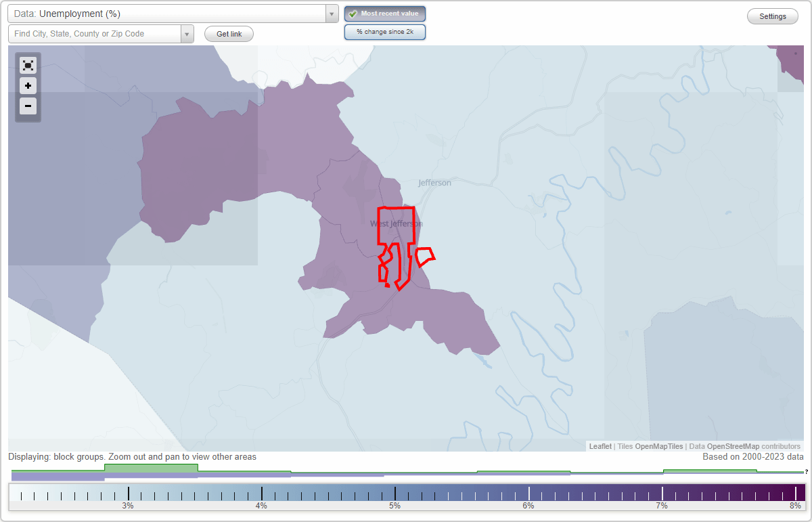Open the Settings panel
812x522 pixels.
pos(772,16)
